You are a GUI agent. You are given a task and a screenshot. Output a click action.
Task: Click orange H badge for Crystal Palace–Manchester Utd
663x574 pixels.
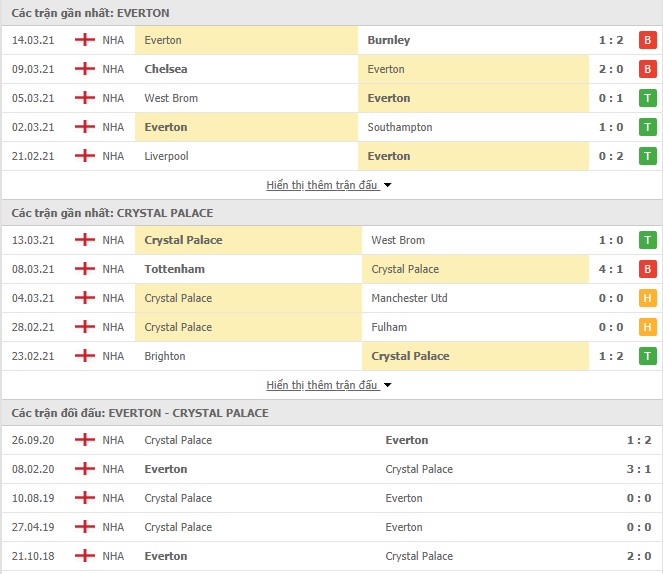point(647,298)
